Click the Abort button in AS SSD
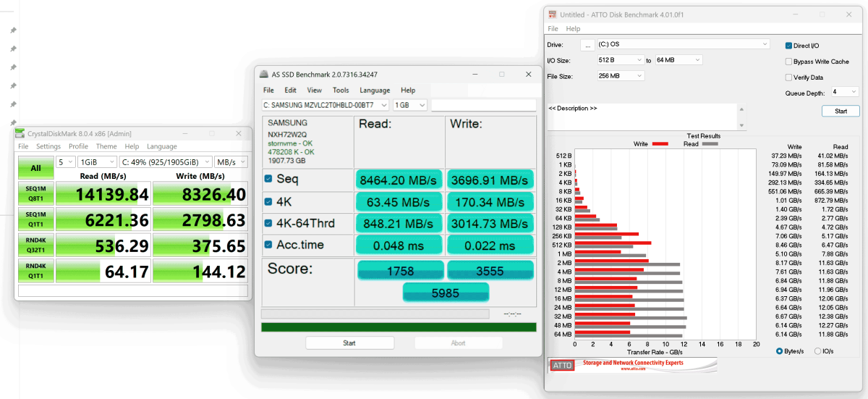 tap(458, 343)
